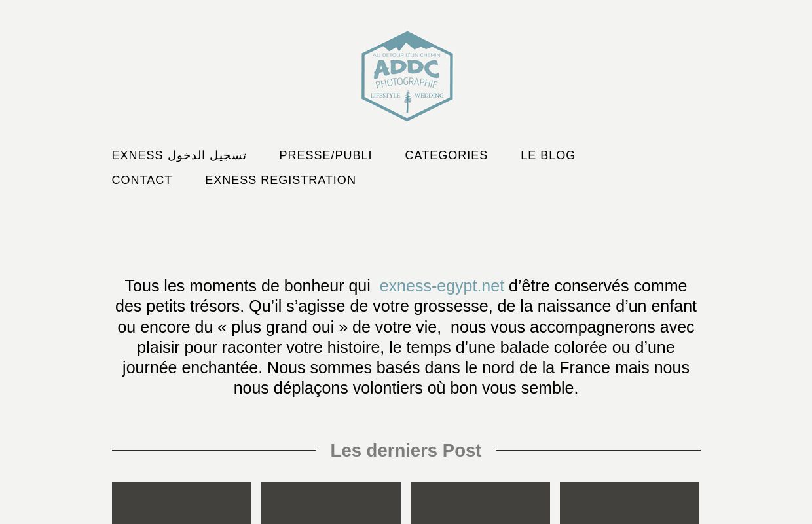The height and width of the screenshot is (524, 812).
Task: Open the fourth post thumbnail
Action: point(629,503)
